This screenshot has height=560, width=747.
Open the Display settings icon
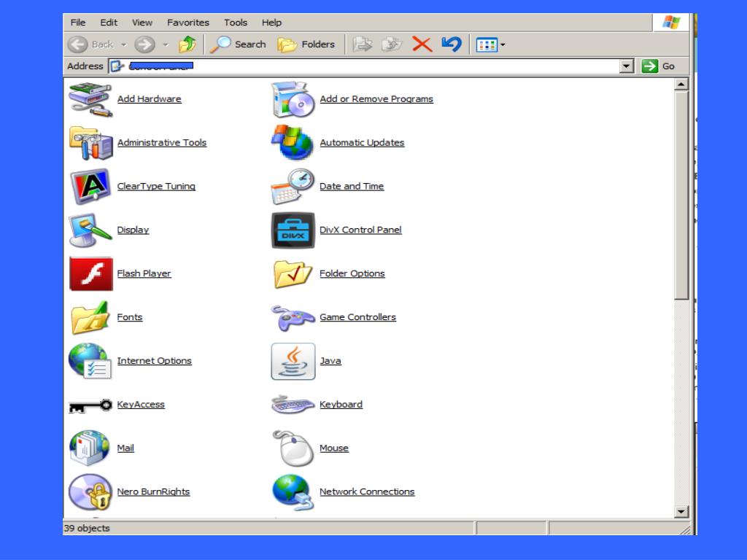click(90, 230)
